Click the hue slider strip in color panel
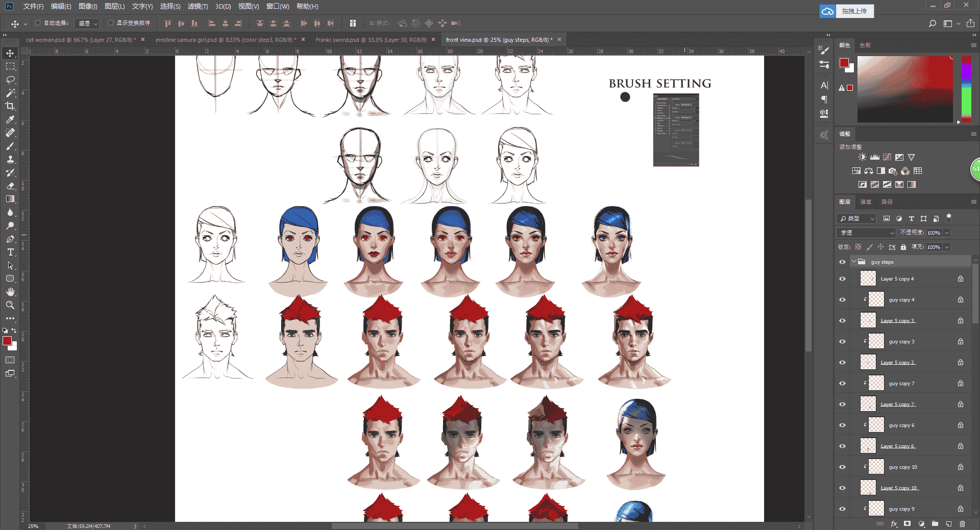 pyautogui.click(x=966, y=89)
